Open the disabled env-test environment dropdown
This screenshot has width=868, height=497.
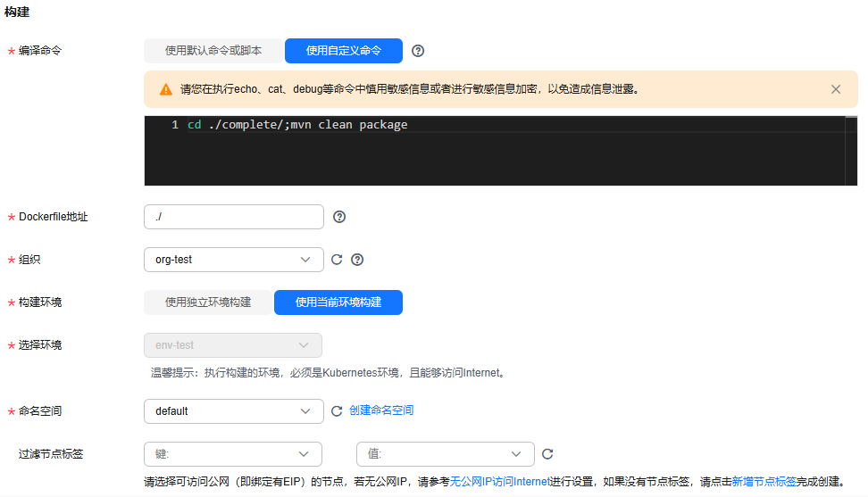pyautogui.click(x=233, y=345)
